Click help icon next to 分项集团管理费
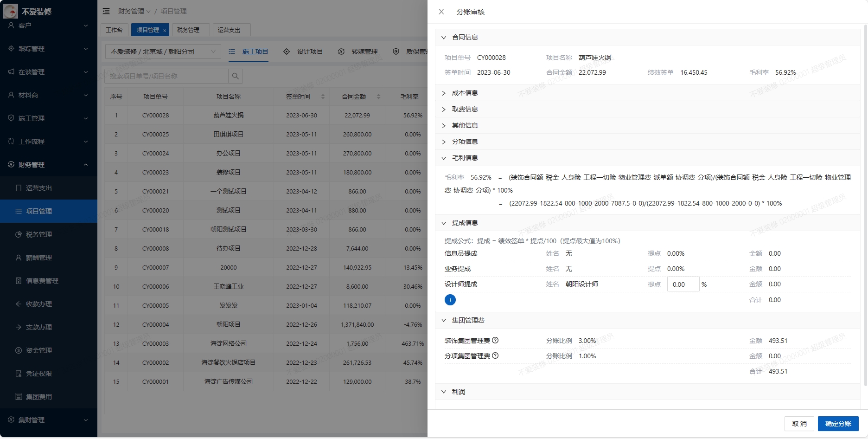Screen dimensions: 868x439 495,355
